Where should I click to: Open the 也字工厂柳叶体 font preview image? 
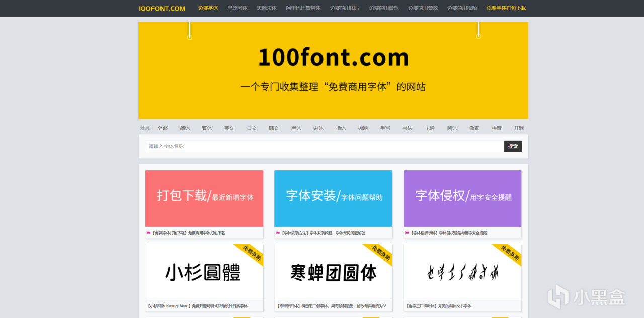coord(462,272)
